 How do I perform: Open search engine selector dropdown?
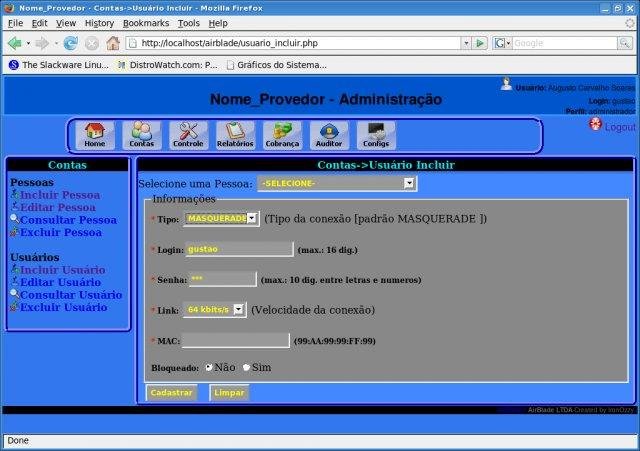[x=502, y=43]
